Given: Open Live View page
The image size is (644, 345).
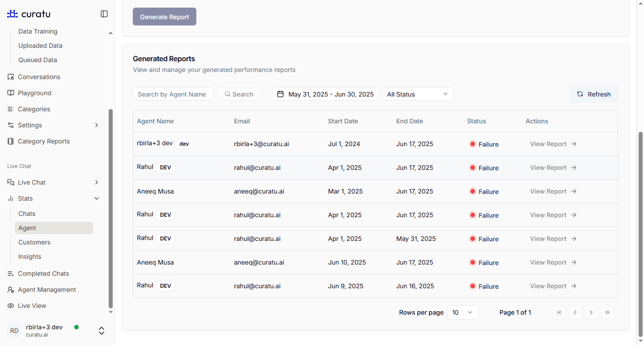Looking at the screenshot, I should (x=32, y=306).
